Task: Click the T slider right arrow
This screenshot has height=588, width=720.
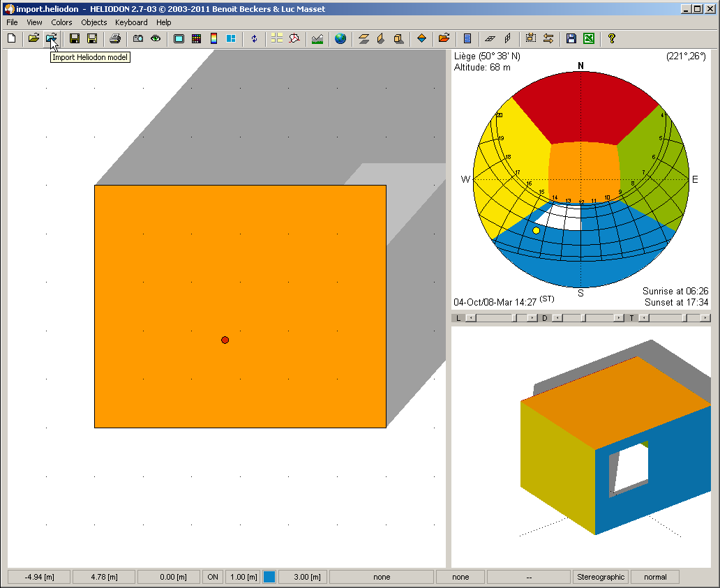Action: point(705,317)
